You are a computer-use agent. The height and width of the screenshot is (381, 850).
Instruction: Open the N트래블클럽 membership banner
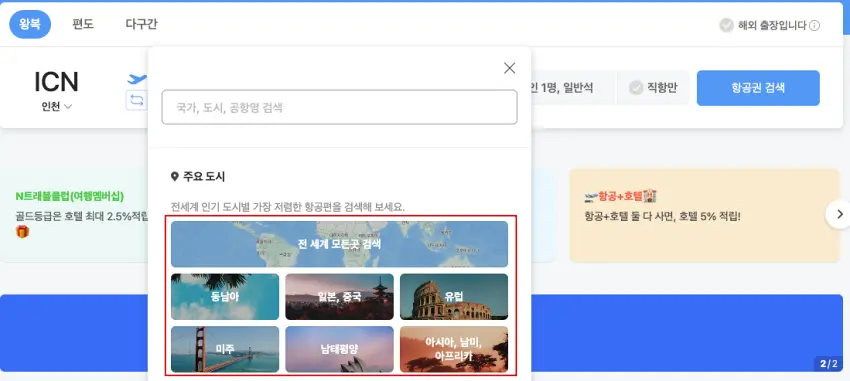point(75,215)
